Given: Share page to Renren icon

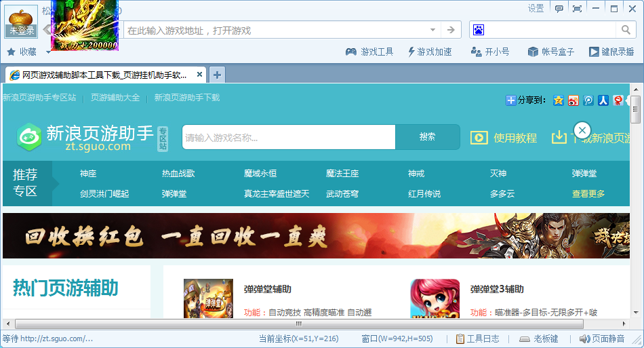Looking at the screenshot, I should [x=603, y=100].
